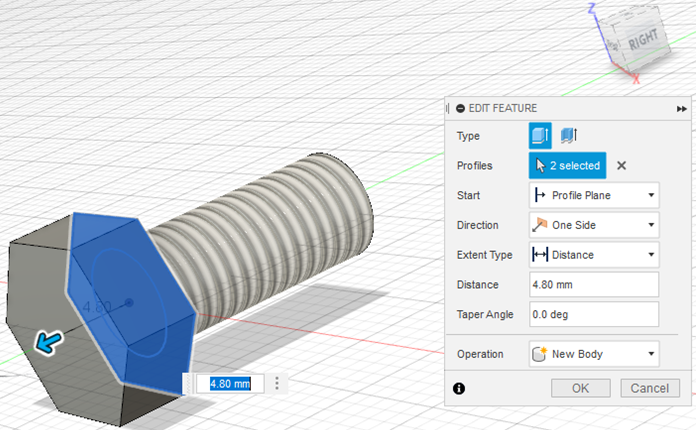Viewport: 696px width, 430px height.
Task: Expand dialog using double-arrow icon
Action: pos(681,108)
